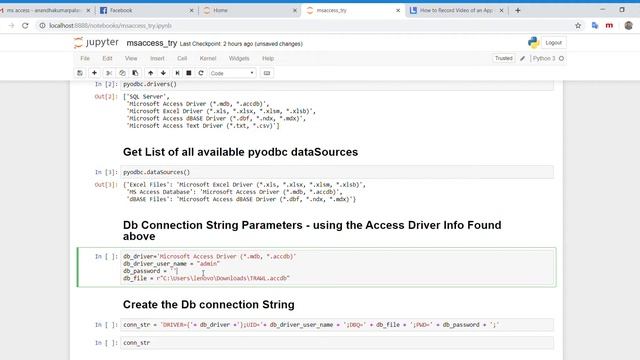
Task: Click the pencil edit mode indicator
Action: [x=522, y=59]
